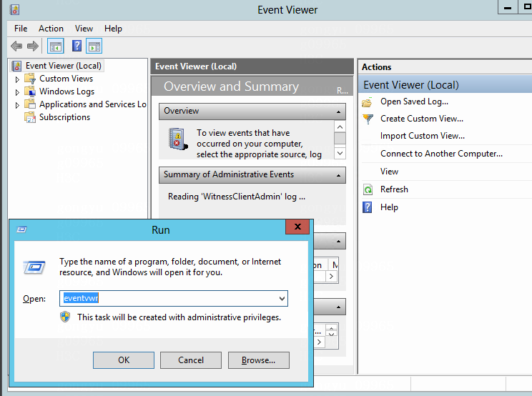The image size is (532, 396).
Task: Close the Run dialog with X button
Action: pyautogui.click(x=297, y=227)
